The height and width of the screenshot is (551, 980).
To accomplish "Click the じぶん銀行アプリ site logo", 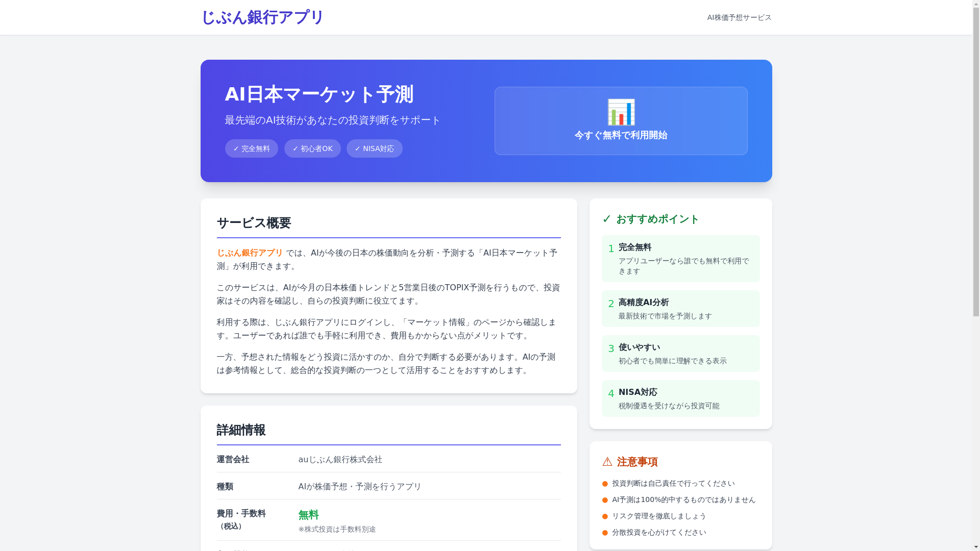I will 262,17.
